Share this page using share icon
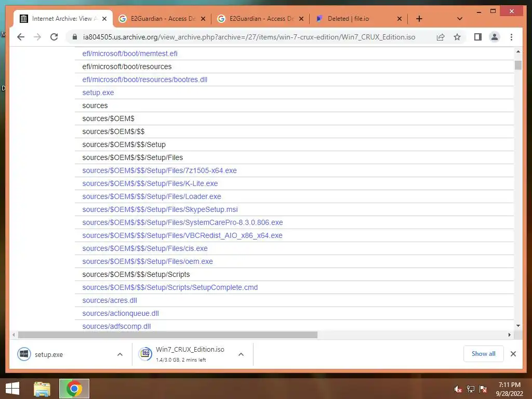Viewport: 532px width, 399px height. (441, 37)
